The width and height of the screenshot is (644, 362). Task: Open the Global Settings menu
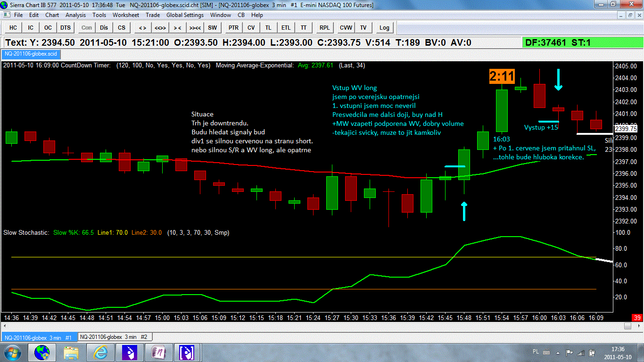pos(185,15)
